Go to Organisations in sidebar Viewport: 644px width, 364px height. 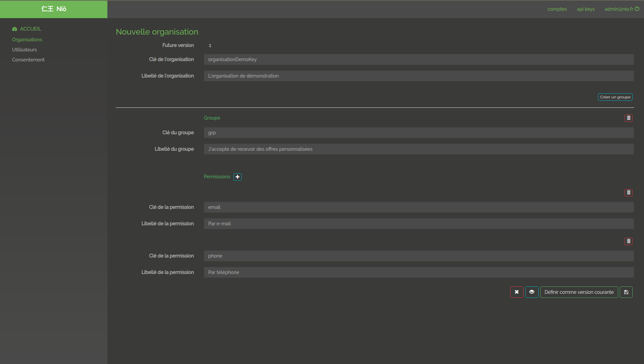pos(27,40)
